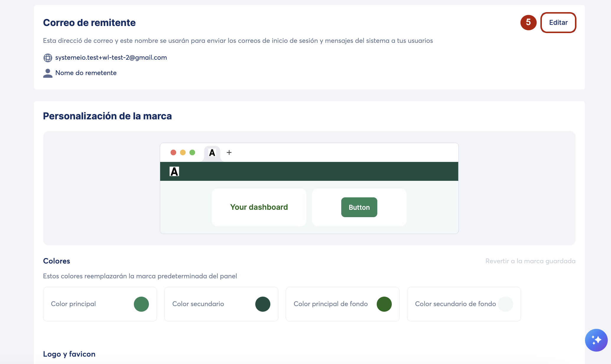
Task: Open the Color principal swatch picker
Action: coord(141,304)
